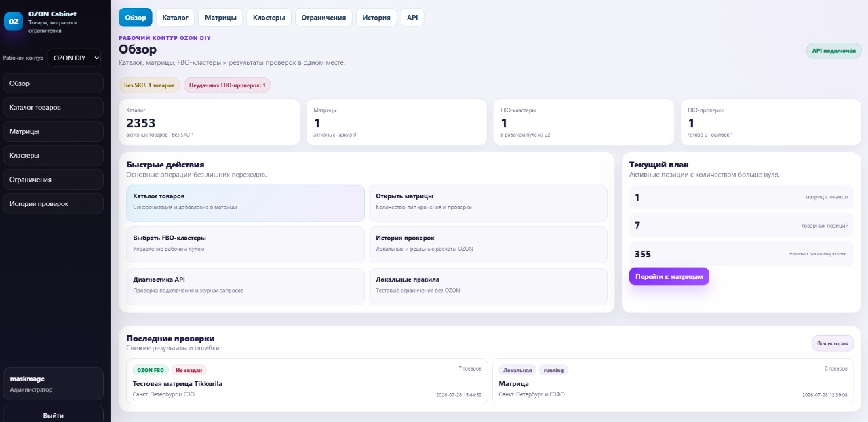Click the OZ logo icon

(x=14, y=22)
